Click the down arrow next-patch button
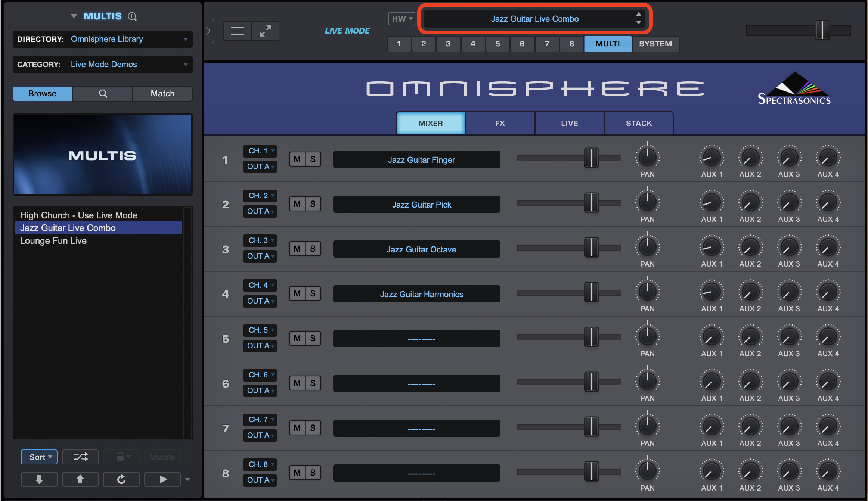The width and height of the screenshot is (868, 501). [39, 479]
